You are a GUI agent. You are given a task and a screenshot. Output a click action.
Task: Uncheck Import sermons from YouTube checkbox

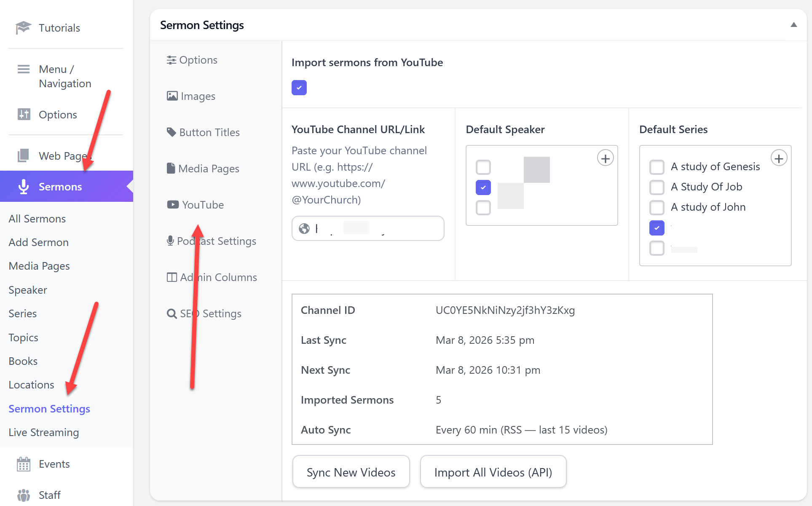click(299, 88)
